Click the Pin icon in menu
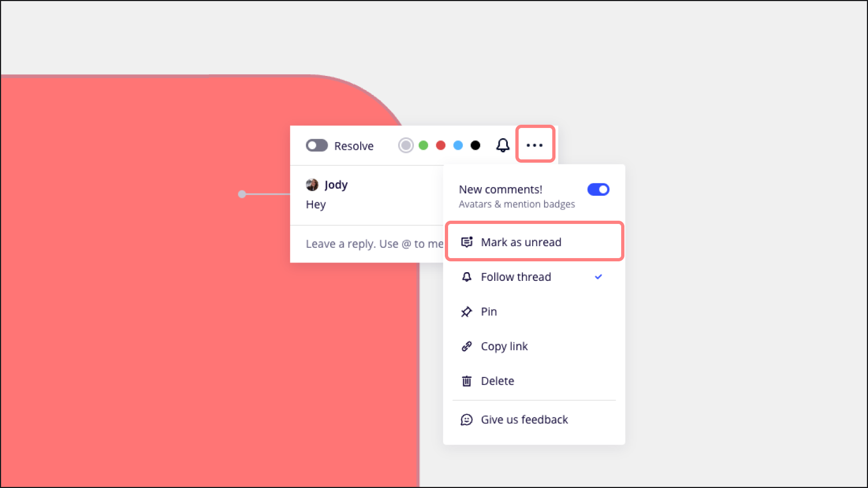The image size is (868, 488). (467, 312)
